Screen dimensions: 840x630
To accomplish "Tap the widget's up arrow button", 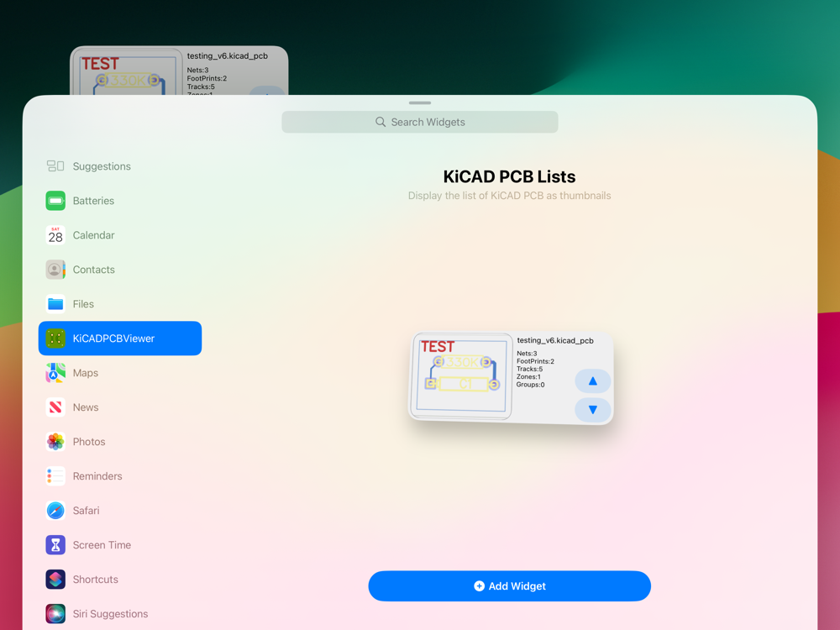I will point(592,381).
